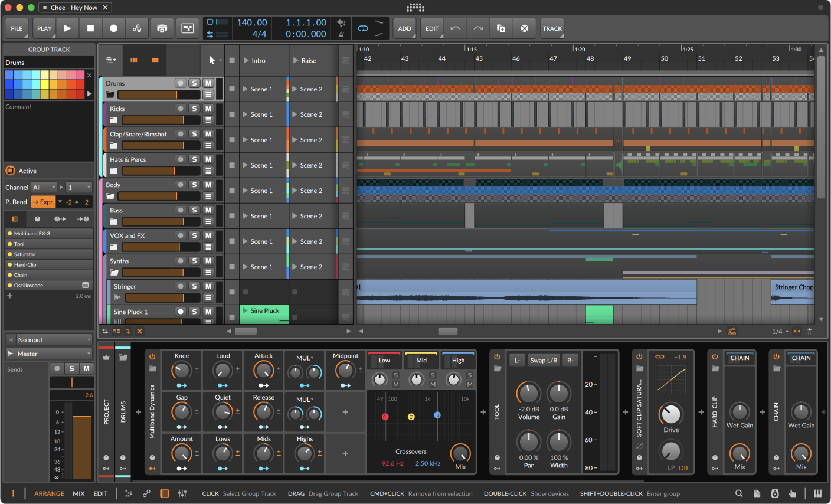Open the ADD menu
The width and height of the screenshot is (831, 504).
[405, 28]
